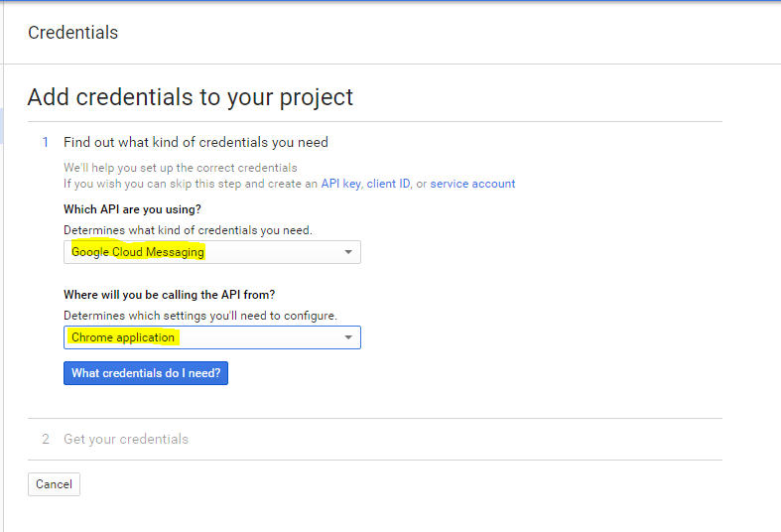Image resolution: width=781 pixels, height=532 pixels.
Task: Open the Google Cloud Messaging API dropdown
Action: [x=212, y=252]
